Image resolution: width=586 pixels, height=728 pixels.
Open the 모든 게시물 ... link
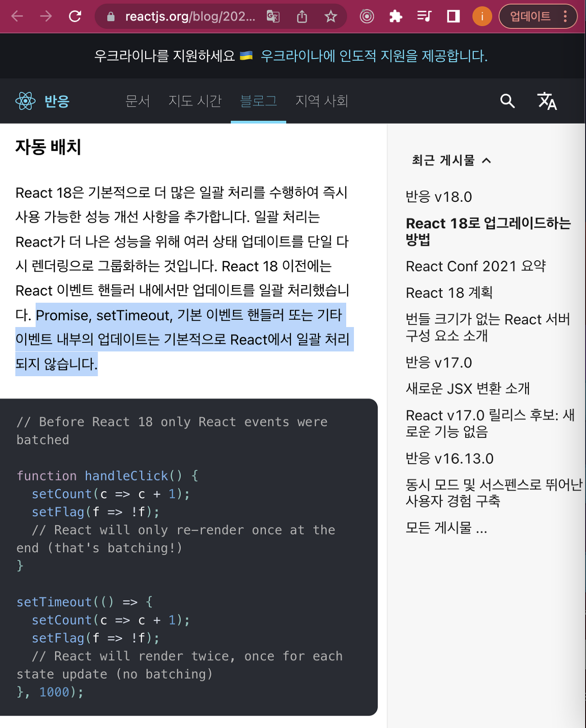tap(446, 528)
